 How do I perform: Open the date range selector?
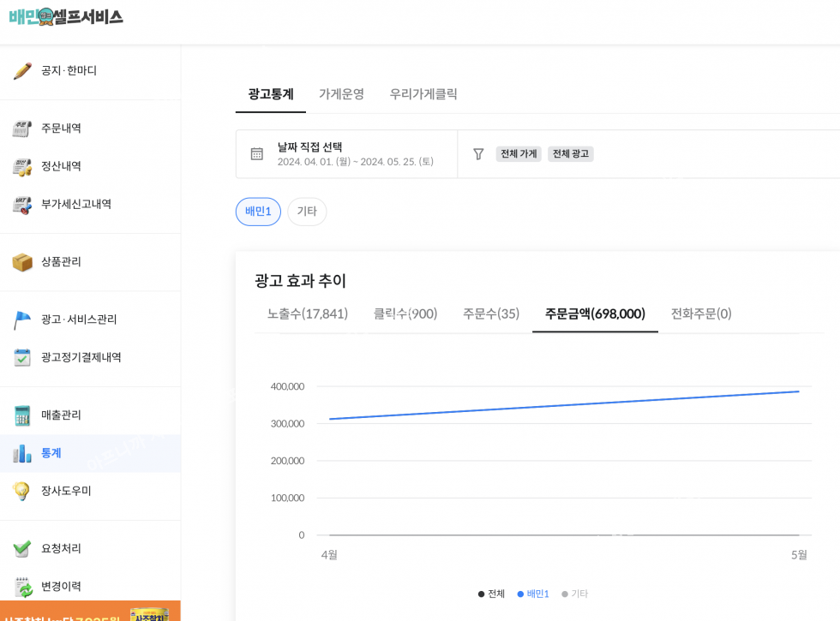346,154
